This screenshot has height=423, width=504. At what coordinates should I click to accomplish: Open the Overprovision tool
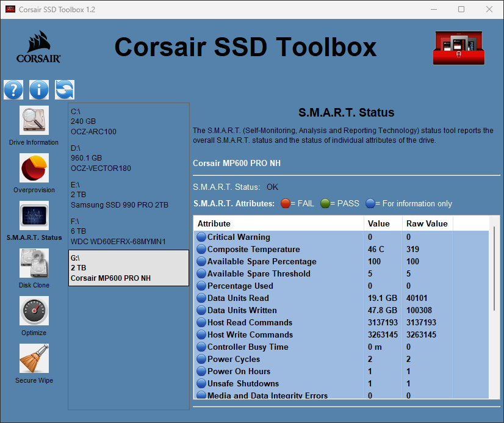34,168
